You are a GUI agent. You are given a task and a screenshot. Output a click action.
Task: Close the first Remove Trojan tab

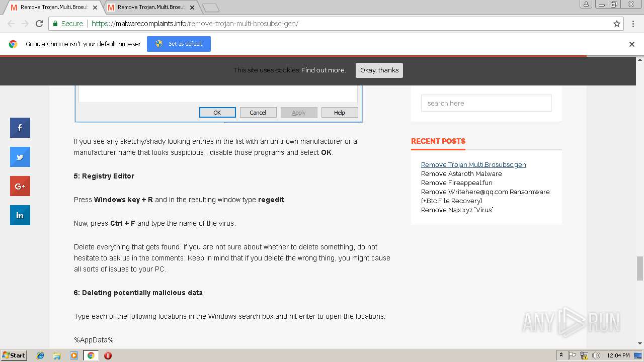tap(95, 8)
